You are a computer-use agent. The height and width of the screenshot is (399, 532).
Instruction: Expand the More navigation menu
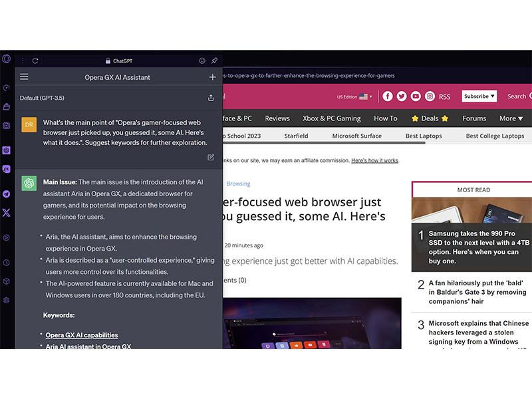click(511, 118)
